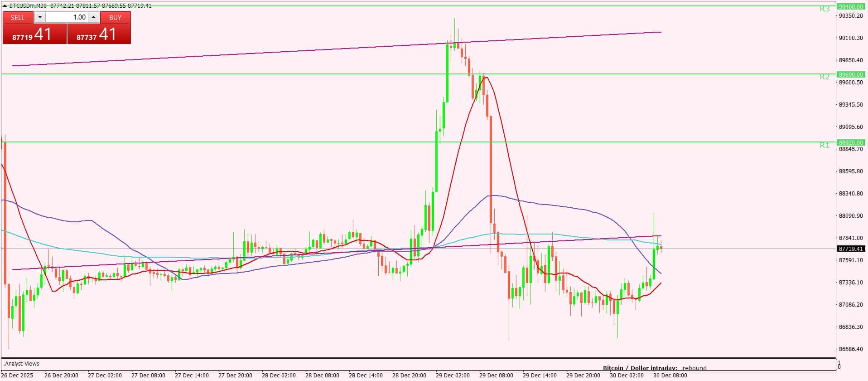Click the .Analyst Views indicator label

click(x=21, y=363)
